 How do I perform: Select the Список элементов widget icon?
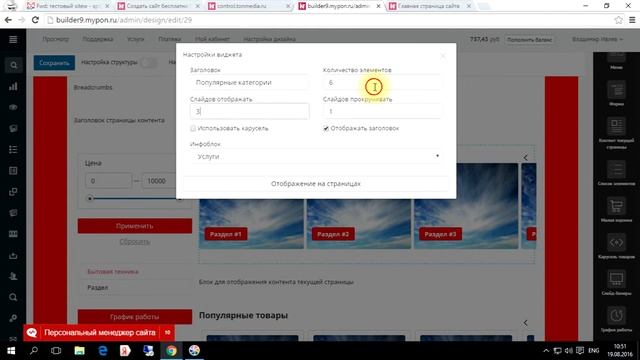point(616,169)
